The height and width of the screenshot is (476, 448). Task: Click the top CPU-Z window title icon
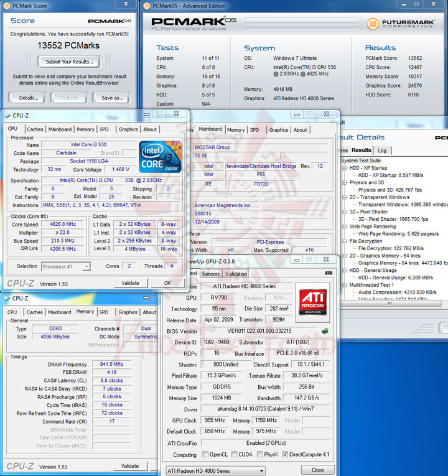pyautogui.click(x=7, y=115)
